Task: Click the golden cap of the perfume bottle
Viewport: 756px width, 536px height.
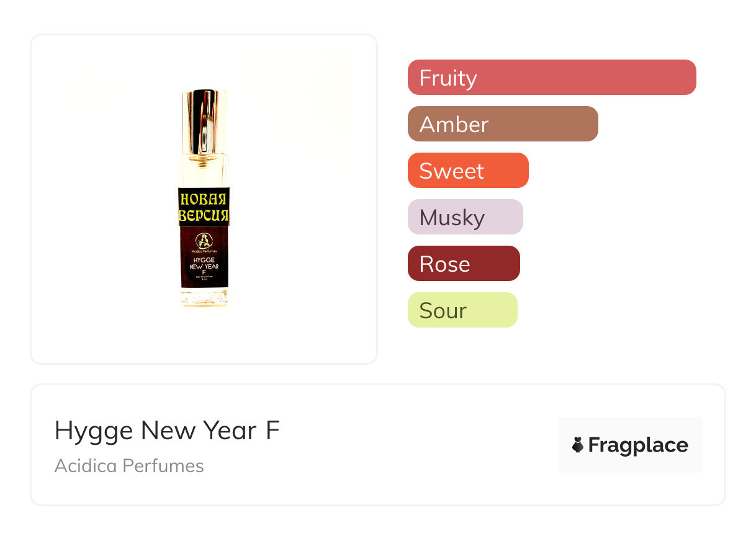Action: tap(204, 121)
